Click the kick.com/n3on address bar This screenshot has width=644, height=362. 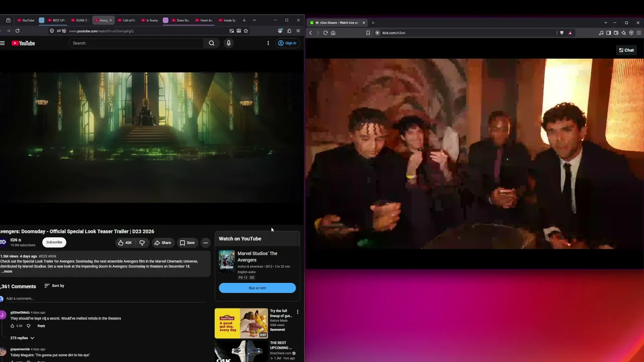point(393,33)
